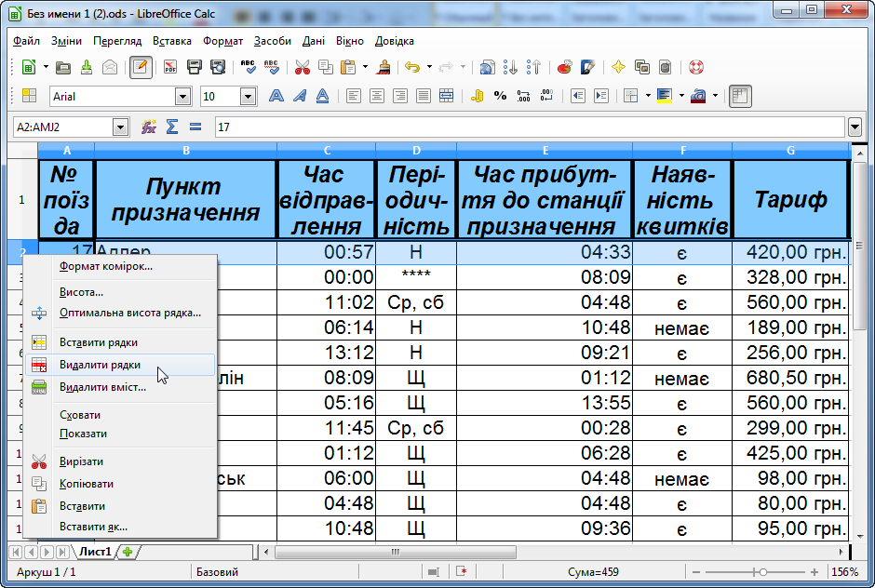Click the background color swatch button
This screenshot has width=875, height=588.
[x=664, y=96]
